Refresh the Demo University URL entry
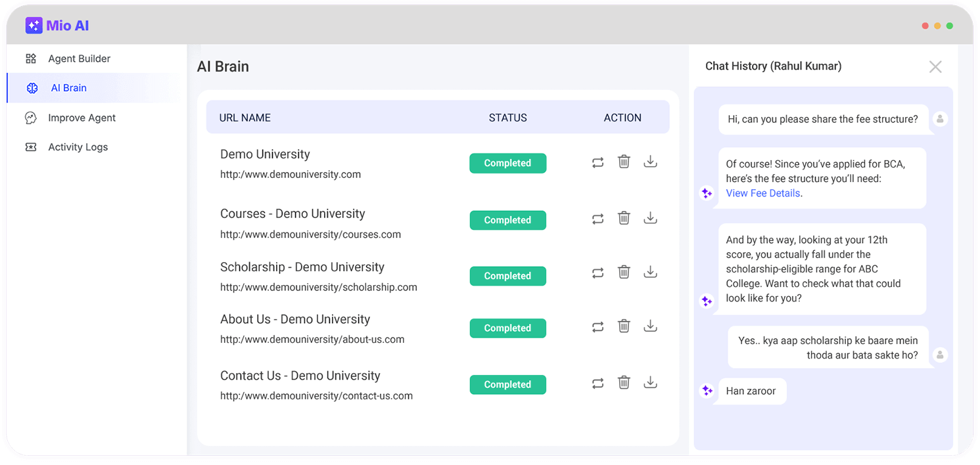980x465 pixels. pos(597,162)
